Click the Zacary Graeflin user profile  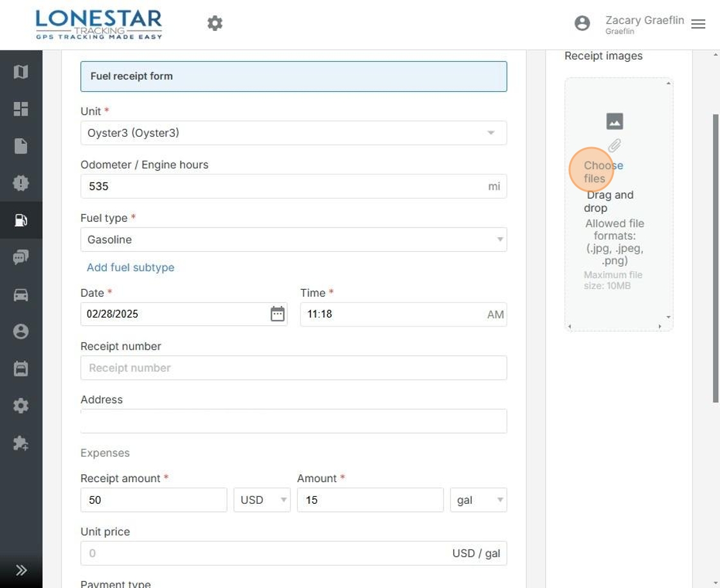(x=643, y=24)
